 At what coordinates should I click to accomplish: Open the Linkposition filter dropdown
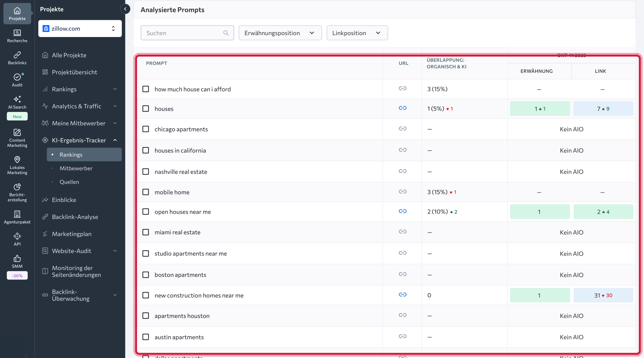tap(357, 33)
